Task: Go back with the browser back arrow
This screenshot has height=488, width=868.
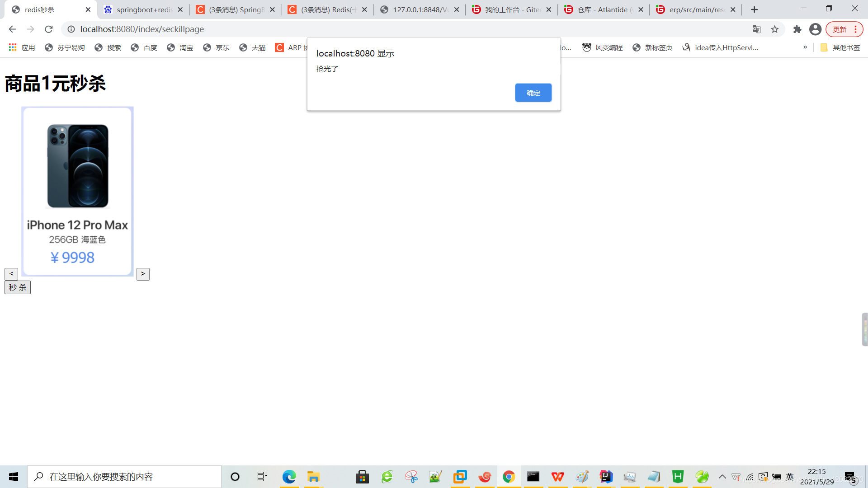Action: [12, 29]
